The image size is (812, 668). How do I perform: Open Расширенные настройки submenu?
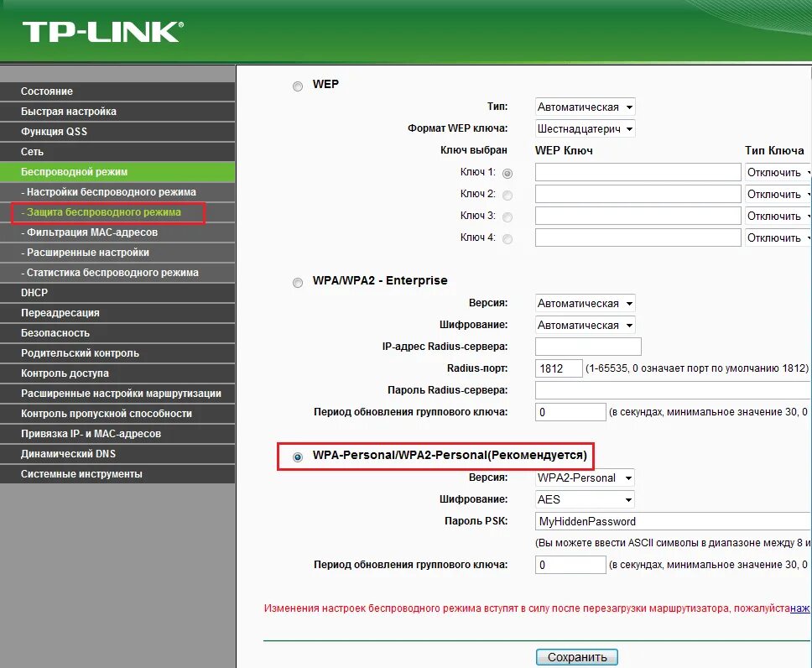(117, 253)
